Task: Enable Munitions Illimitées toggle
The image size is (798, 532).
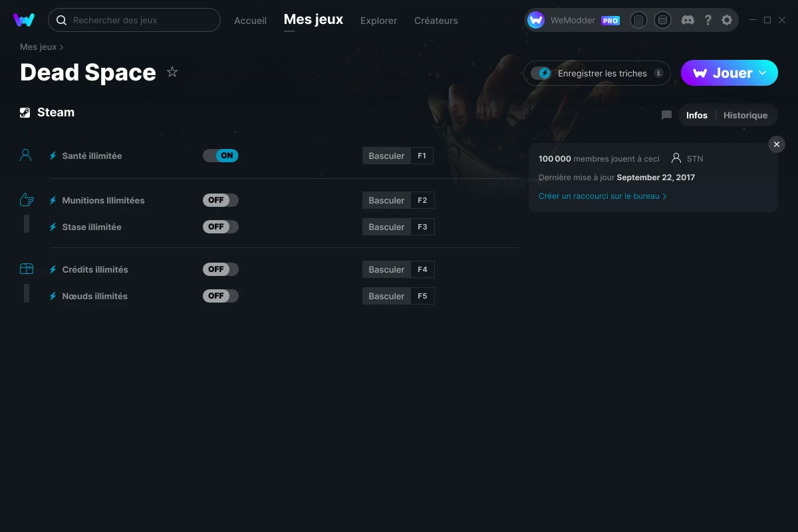Action: (x=221, y=200)
